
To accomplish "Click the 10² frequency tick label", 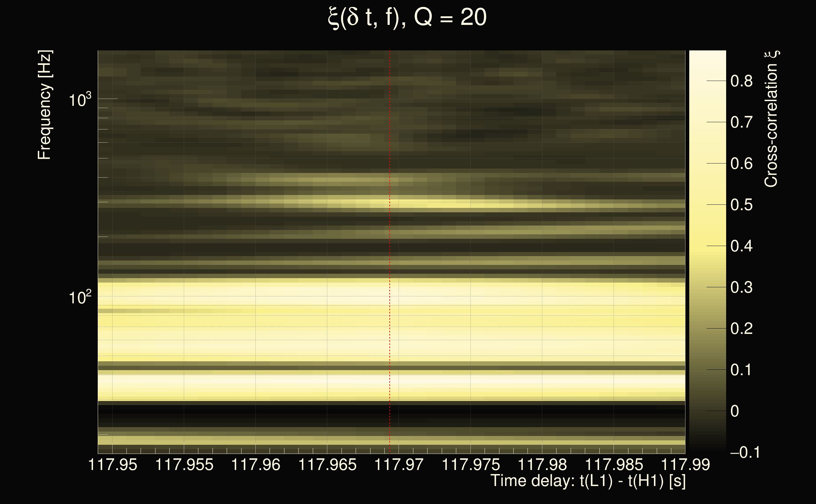I will (80, 297).
